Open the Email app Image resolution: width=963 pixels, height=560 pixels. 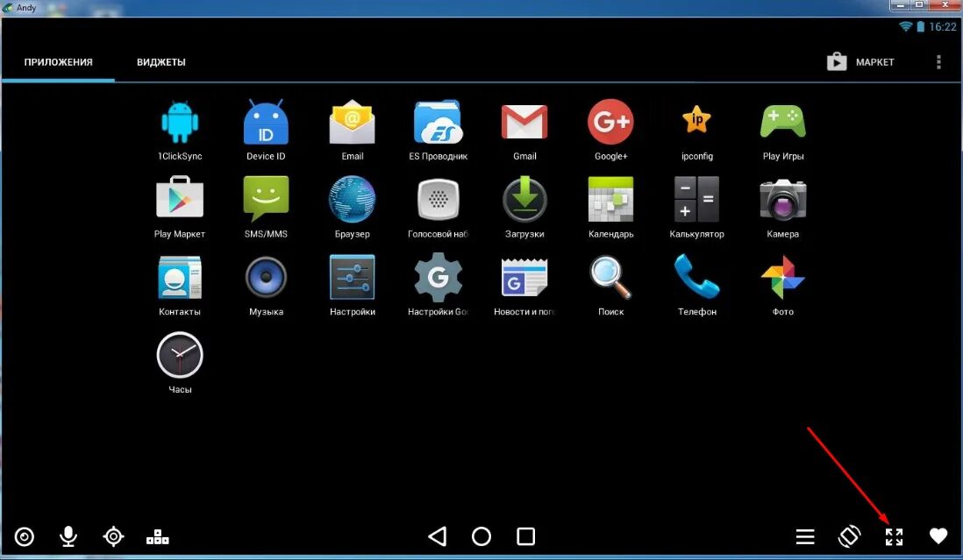352,122
